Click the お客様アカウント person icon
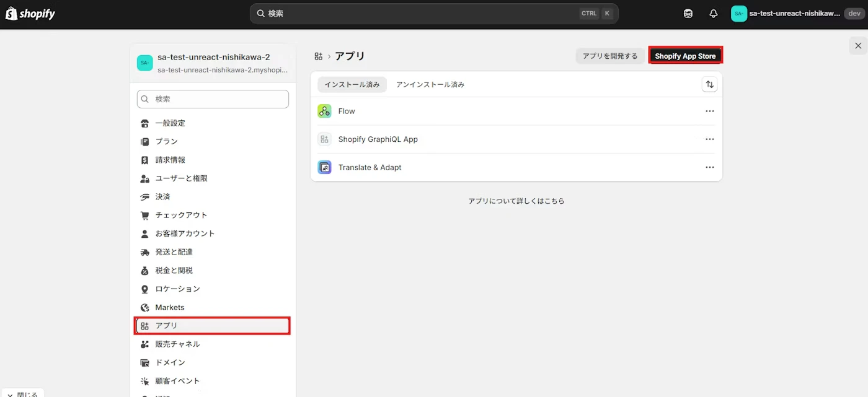868x397 pixels. click(x=145, y=233)
